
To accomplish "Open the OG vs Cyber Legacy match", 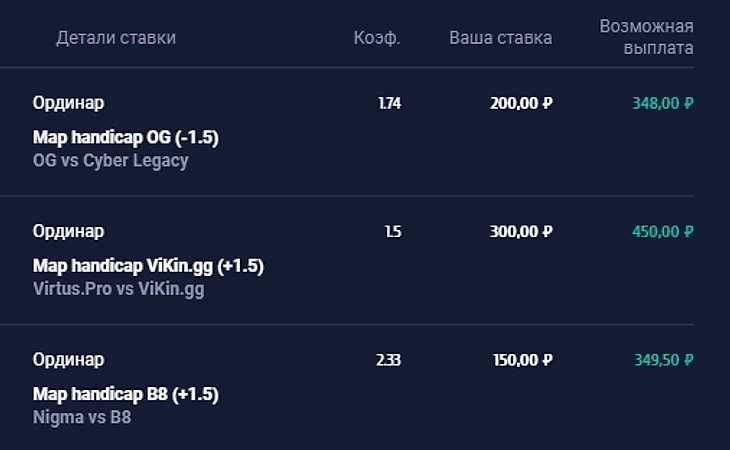I will [110, 161].
